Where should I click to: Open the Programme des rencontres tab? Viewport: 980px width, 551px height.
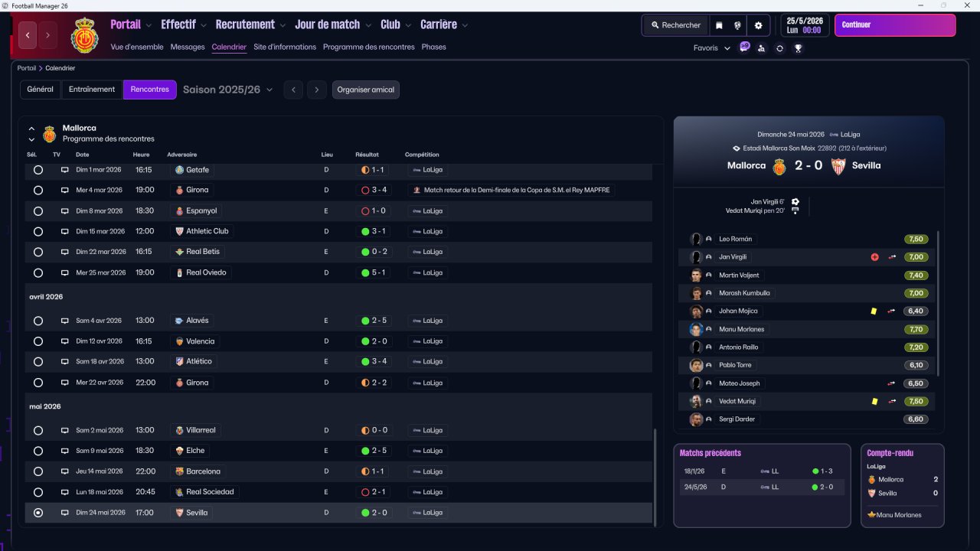click(x=369, y=47)
